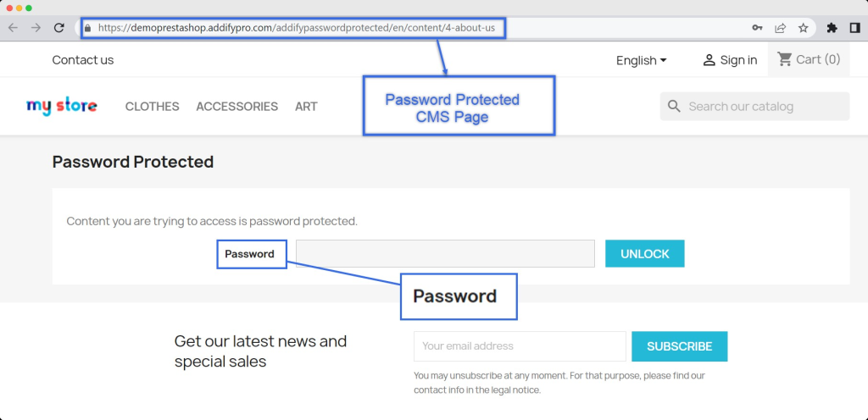Click the saved password key icon
The image size is (868, 420).
coord(757,28)
